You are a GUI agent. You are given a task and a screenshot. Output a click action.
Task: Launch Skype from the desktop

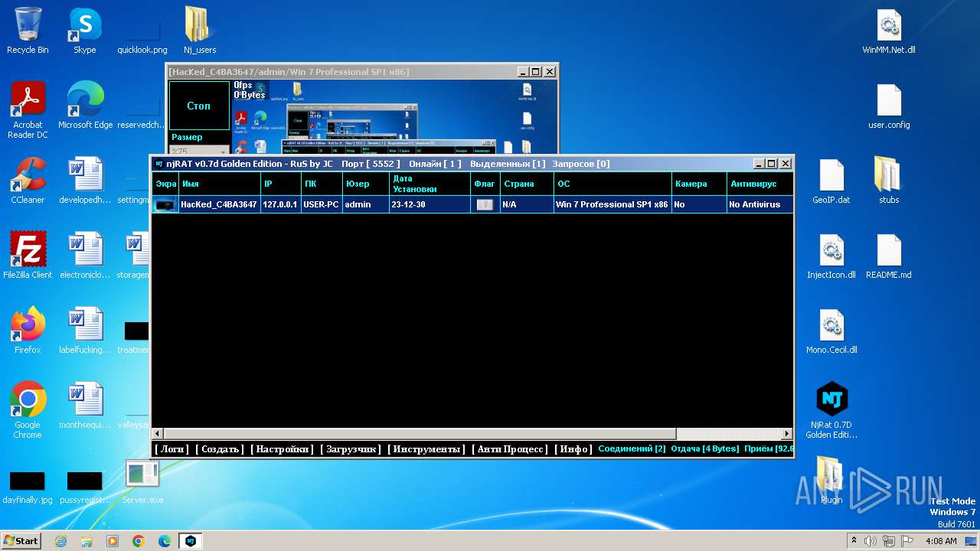click(x=85, y=31)
